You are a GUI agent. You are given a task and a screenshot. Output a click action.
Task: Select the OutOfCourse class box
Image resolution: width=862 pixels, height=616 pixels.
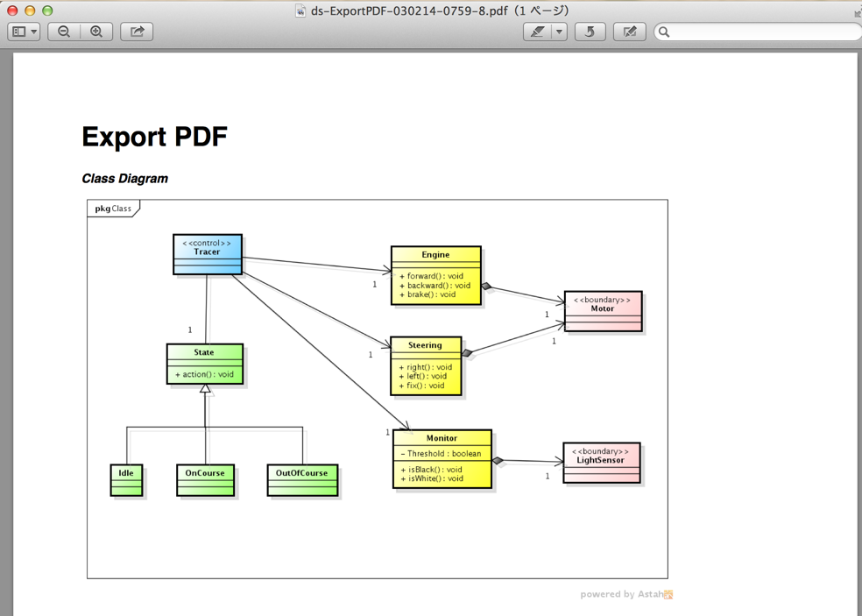pyautogui.click(x=302, y=480)
